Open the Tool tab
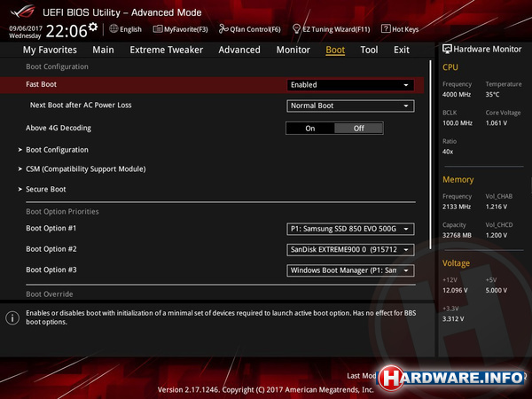Screen dimensions: 532x399 click(369, 50)
